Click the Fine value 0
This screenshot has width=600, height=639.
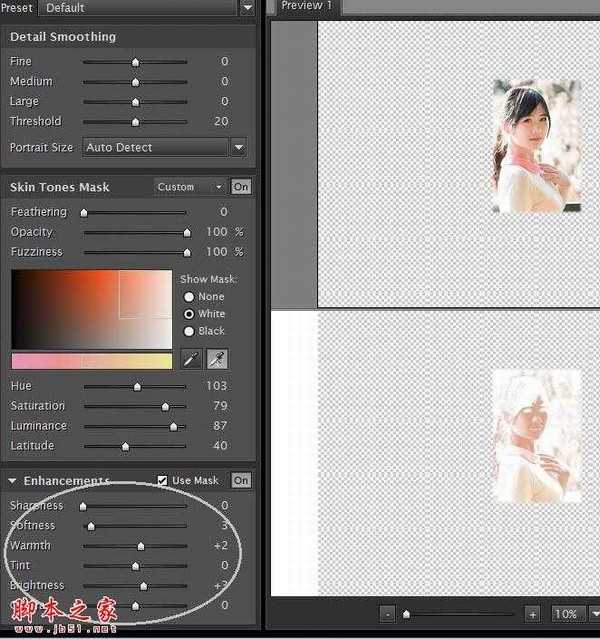[224, 61]
